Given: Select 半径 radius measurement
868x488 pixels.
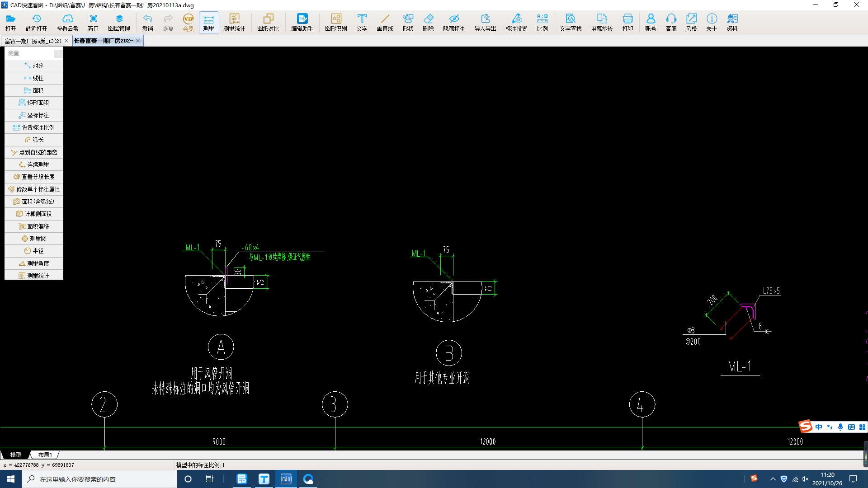Looking at the screenshot, I should coord(34,251).
